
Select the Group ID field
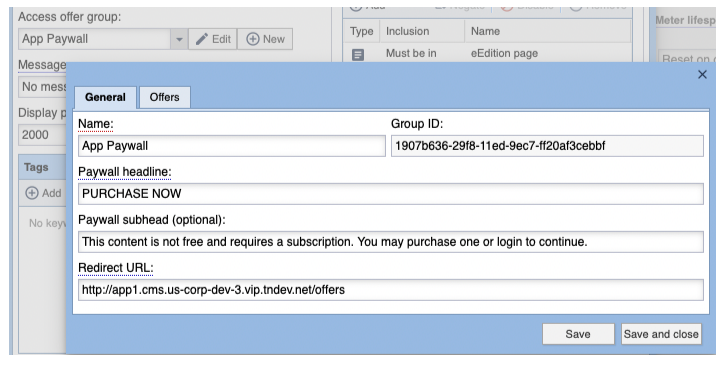coord(547,146)
